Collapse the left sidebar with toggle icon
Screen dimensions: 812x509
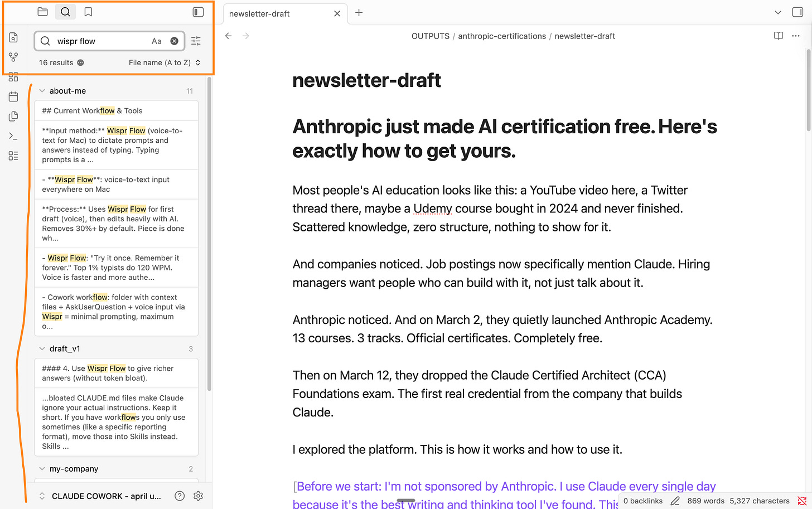tap(198, 12)
